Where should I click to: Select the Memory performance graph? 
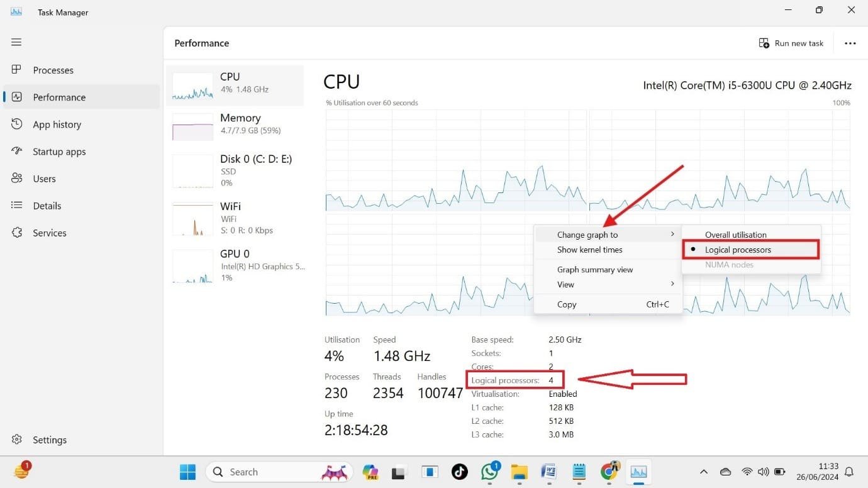click(x=239, y=123)
